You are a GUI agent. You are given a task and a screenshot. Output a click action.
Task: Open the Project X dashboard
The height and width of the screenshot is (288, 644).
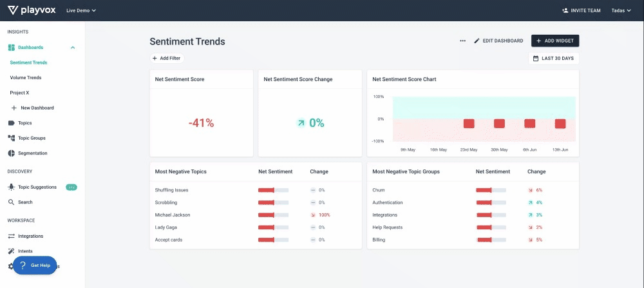pos(19,93)
